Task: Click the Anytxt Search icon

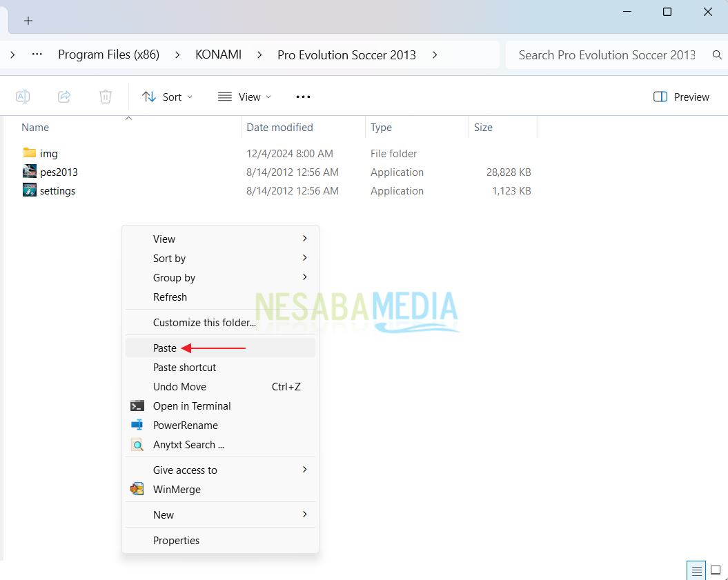Action: (x=137, y=445)
